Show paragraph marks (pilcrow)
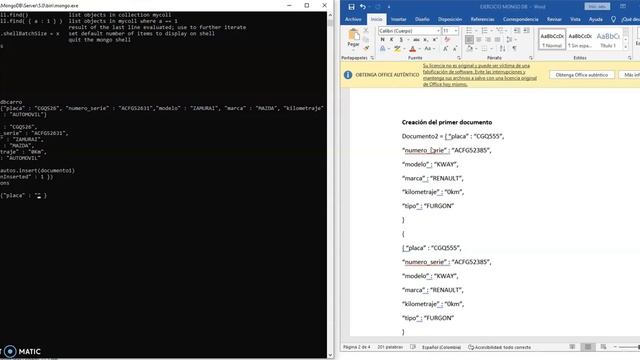Image resolution: width=640 pixels, height=360 pixels. click(514, 49)
